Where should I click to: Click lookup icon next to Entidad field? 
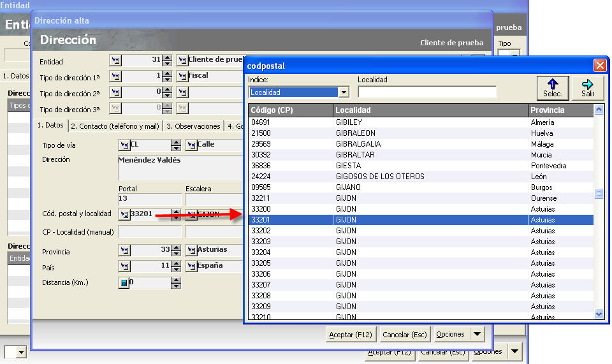pyautogui.click(x=115, y=61)
